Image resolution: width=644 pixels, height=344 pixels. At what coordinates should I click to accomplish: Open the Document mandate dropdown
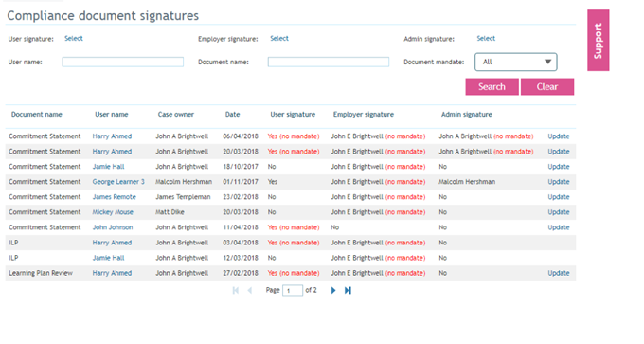click(516, 62)
